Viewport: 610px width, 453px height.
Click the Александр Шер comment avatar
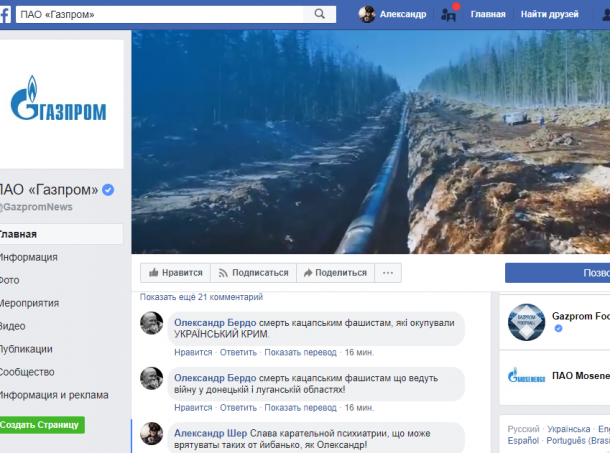tap(152, 434)
